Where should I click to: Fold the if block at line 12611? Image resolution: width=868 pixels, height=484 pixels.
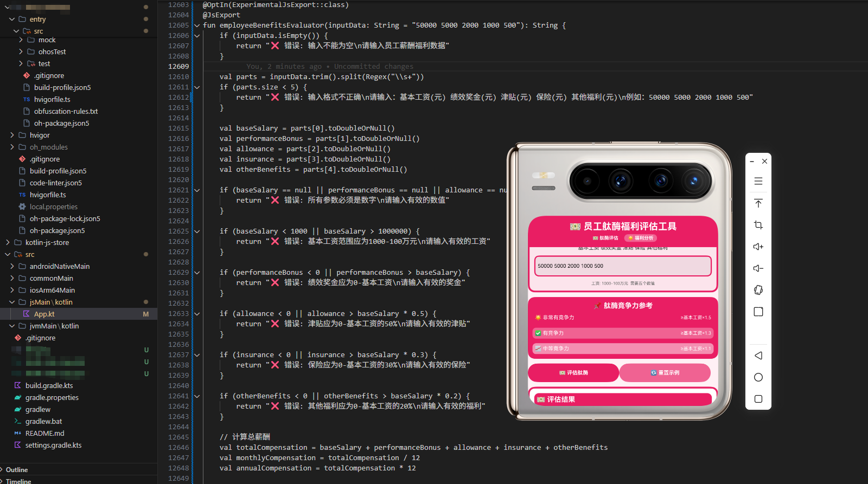(197, 87)
